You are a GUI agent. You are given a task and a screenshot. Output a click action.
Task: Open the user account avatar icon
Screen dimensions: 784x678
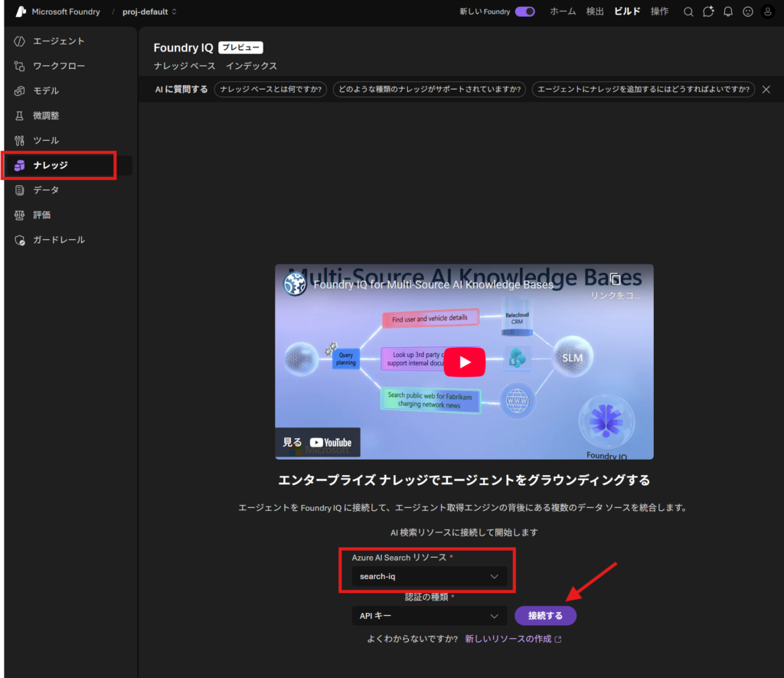tap(768, 11)
